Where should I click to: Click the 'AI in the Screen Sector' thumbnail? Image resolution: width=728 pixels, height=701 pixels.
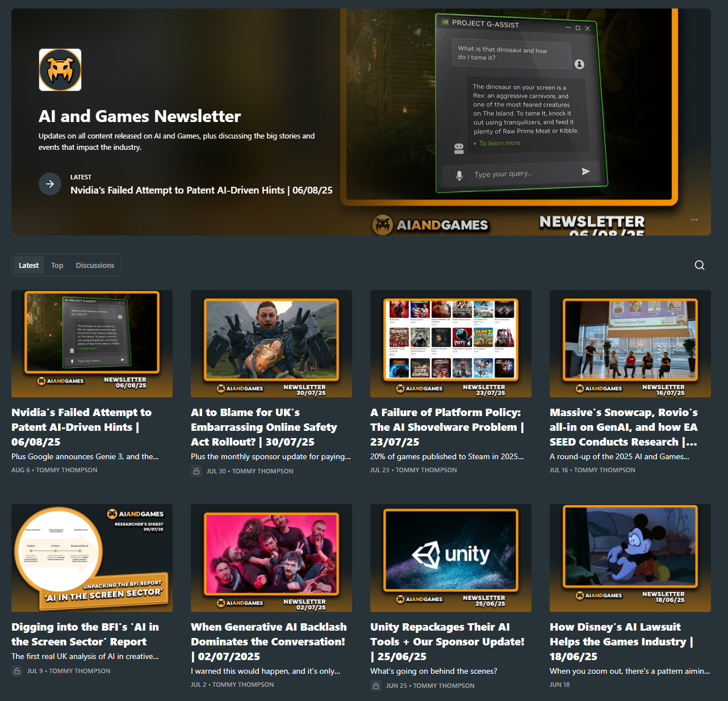click(92, 558)
